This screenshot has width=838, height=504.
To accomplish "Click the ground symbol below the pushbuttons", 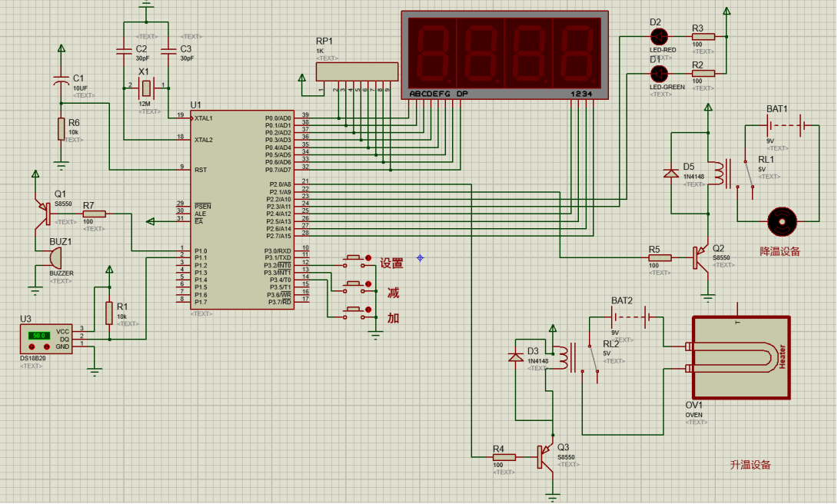I will point(376,336).
